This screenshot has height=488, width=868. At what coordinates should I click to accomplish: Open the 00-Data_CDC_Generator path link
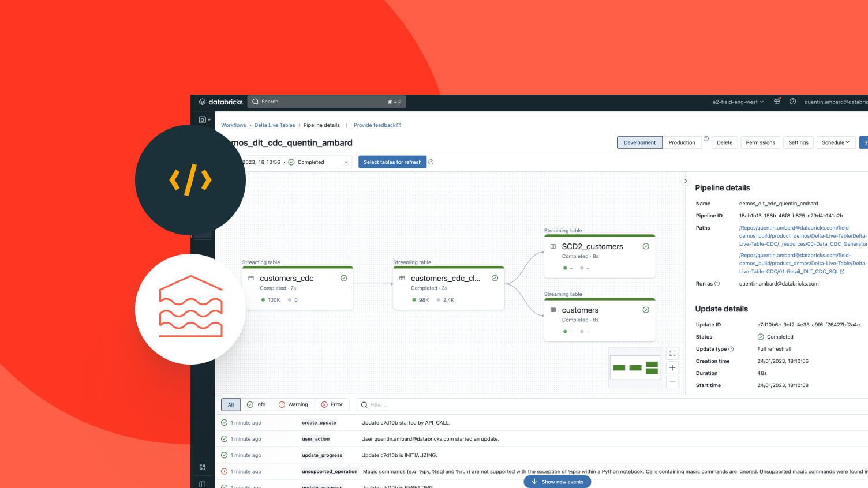pyautogui.click(x=803, y=236)
